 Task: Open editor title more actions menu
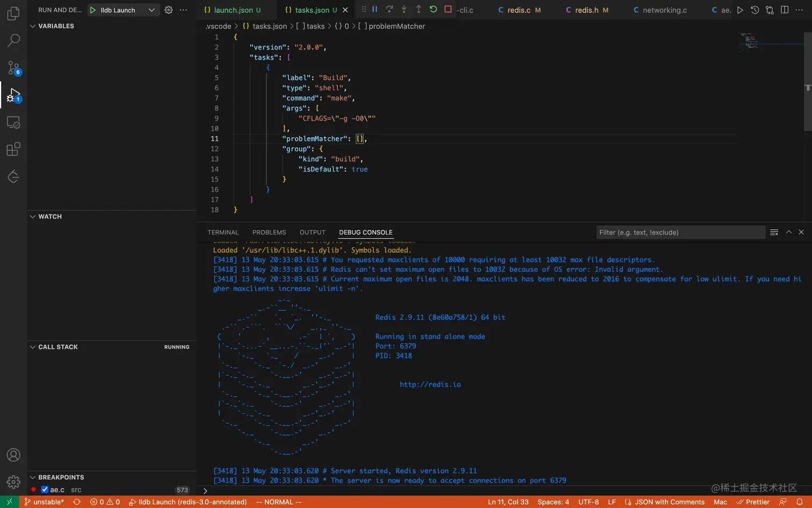coord(799,10)
